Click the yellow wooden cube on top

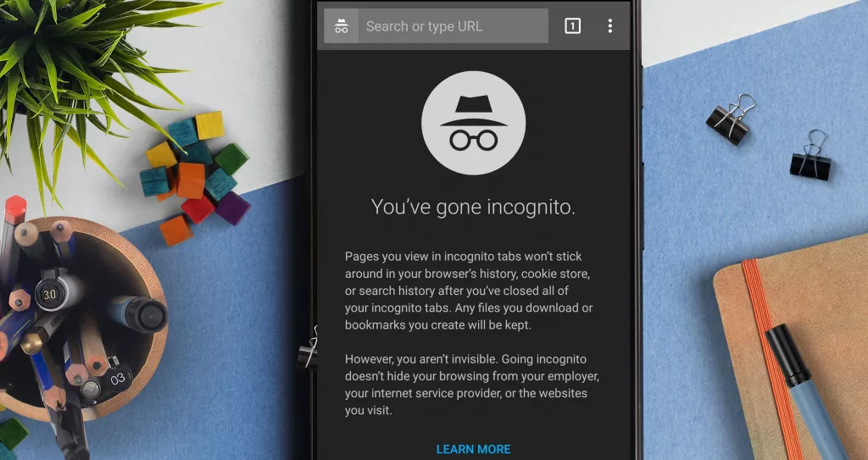coord(210,125)
